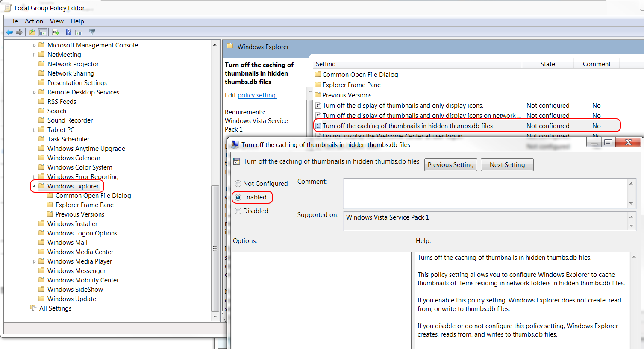Click the folder icon beside Windows Calendar
Viewport: 644px width, 349px height.
click(x=41, y=158)
